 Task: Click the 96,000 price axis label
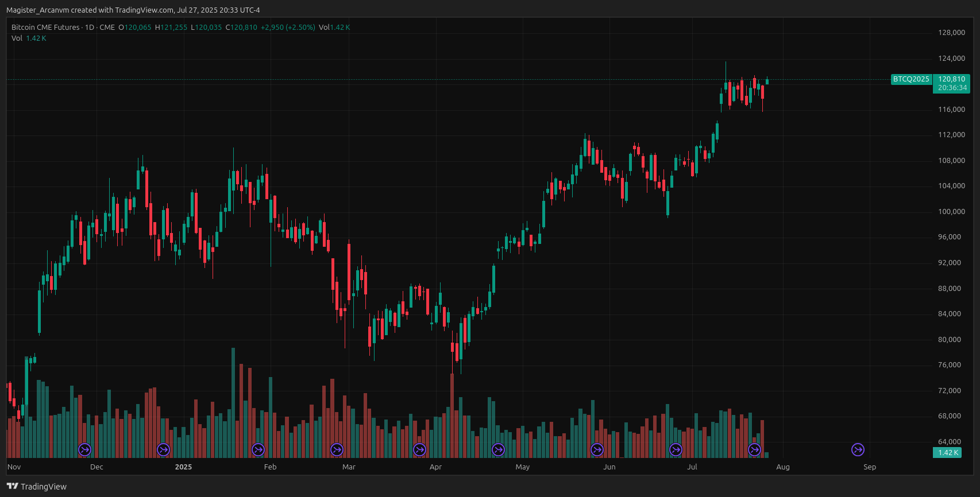[950, 237]
